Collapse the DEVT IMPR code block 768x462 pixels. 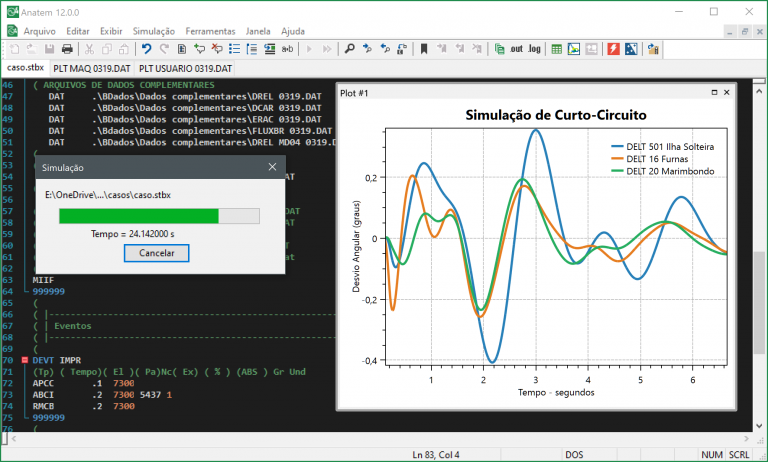(24, 359)
